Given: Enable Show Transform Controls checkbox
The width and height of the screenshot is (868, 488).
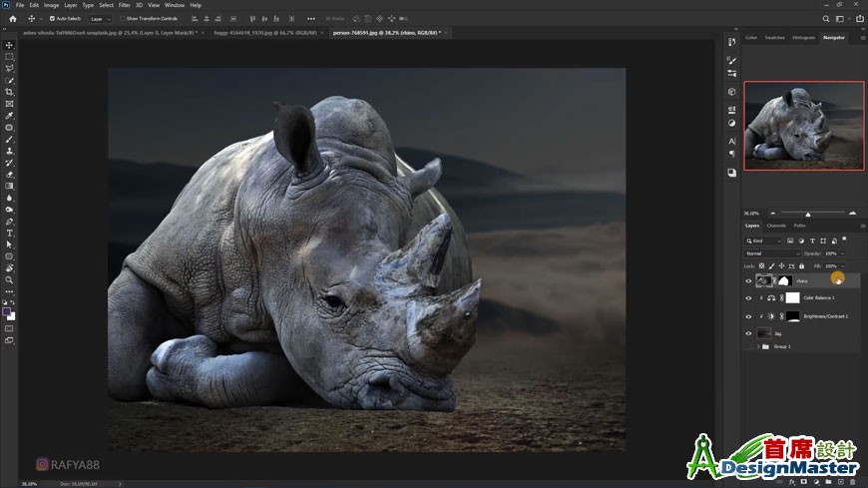Looking at the screenshot, I should point(123,19).
